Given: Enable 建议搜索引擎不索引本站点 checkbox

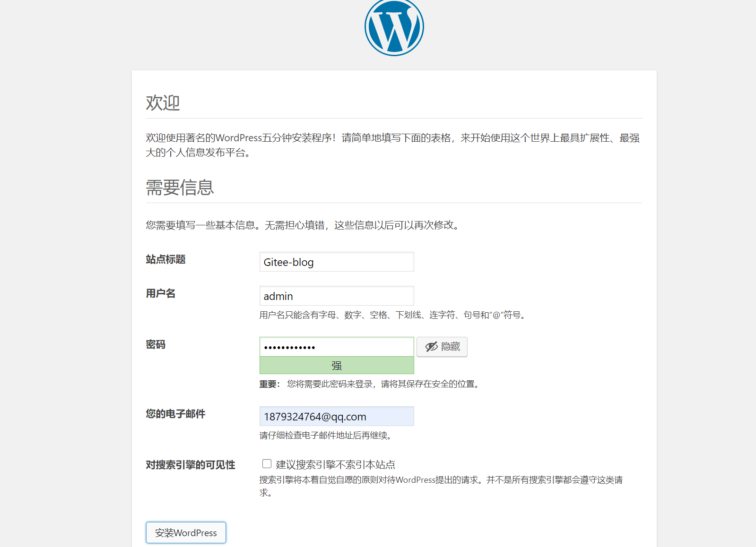Looking at the screenshot, I should pyautogui.click(x=267, y=464).
